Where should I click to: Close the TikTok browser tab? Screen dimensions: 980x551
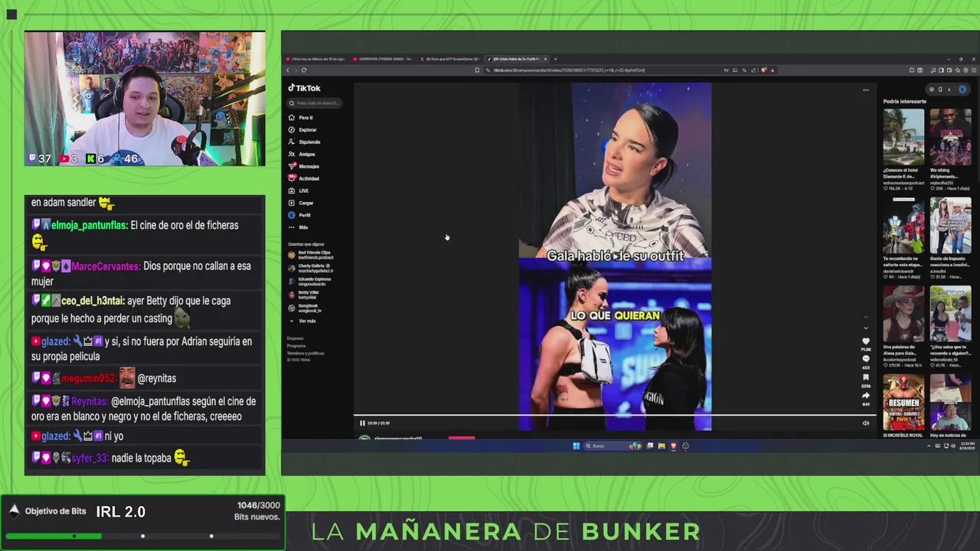point(545,59)
